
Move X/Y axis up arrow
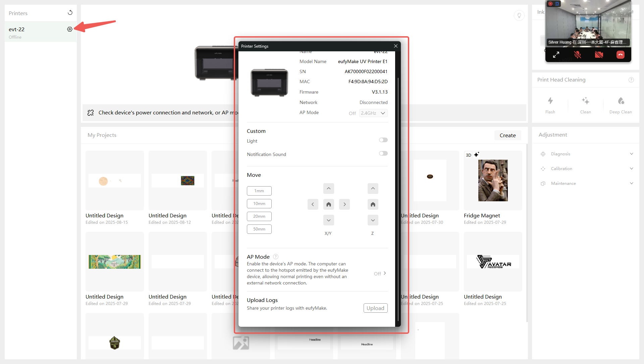[x=329, y=189]
